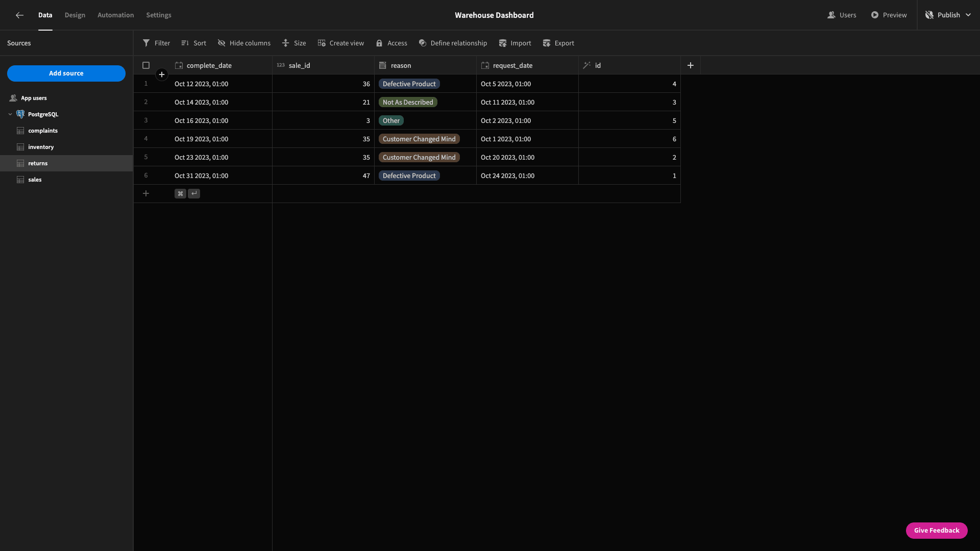Image resolution: width=980 pixels, height=551 pixels.
Task: Switch to the Design tab
Action: coord(75,15)
